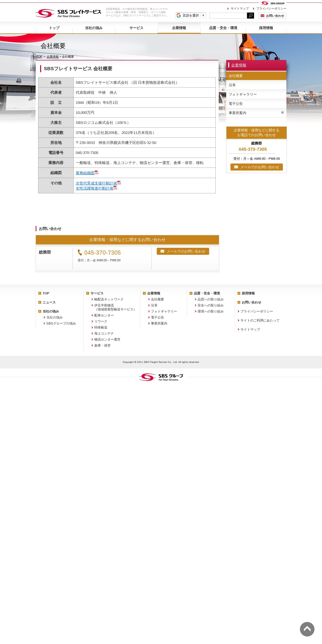
Task: Select 沿革 in the sidebar menu
Action: pos(256,85)
